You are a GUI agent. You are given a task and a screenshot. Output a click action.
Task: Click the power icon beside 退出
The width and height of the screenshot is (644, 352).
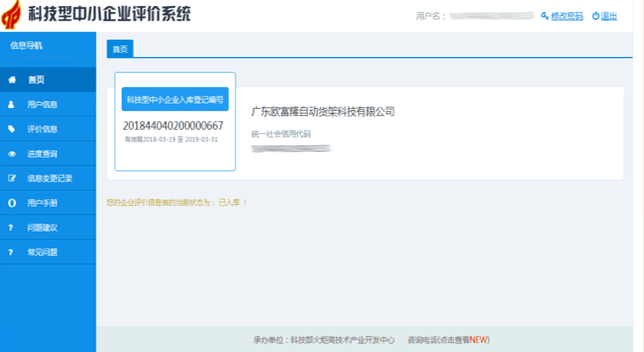tap(595, 16)
